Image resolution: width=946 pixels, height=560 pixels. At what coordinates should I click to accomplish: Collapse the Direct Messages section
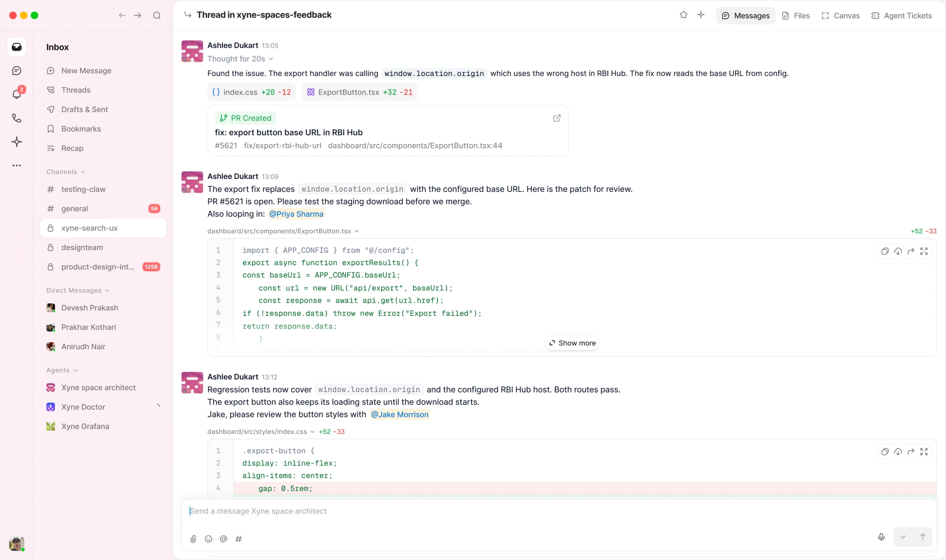(78, 290)
